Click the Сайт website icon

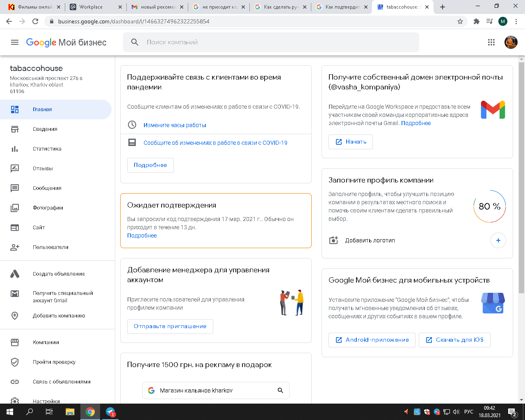tap(15, 228)
